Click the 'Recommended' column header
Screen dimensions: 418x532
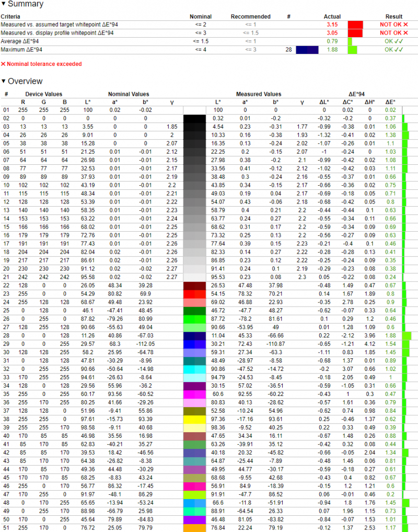[250, 17]
